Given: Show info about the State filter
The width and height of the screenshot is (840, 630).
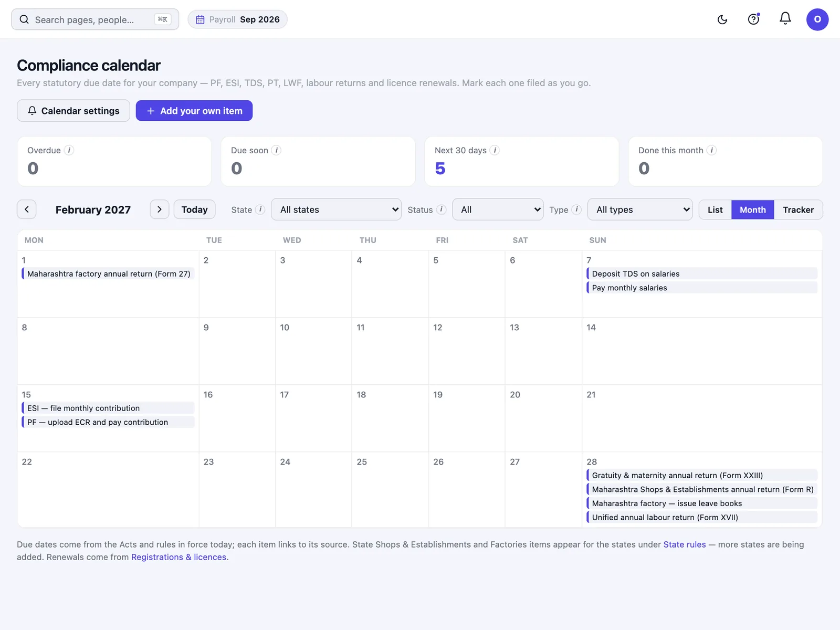Looking at the screenshot, I should pyautogui.click(x=260, y=209).
